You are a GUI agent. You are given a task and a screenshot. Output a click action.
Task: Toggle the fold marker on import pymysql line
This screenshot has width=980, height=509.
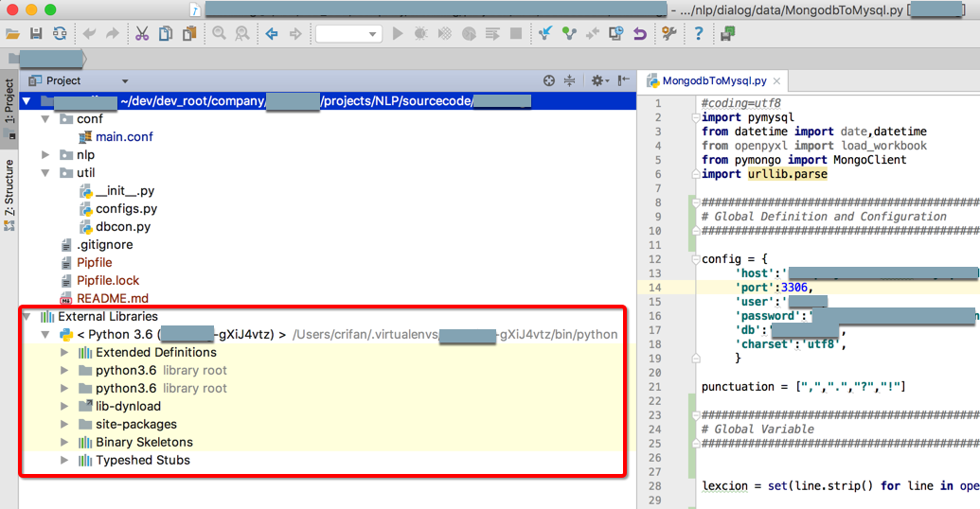pyautogui.click(x=695, y=117)
